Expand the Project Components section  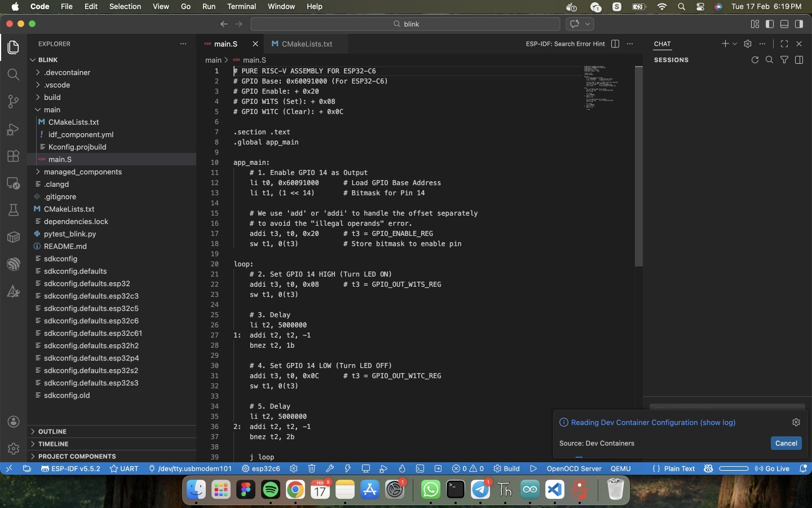112,456
